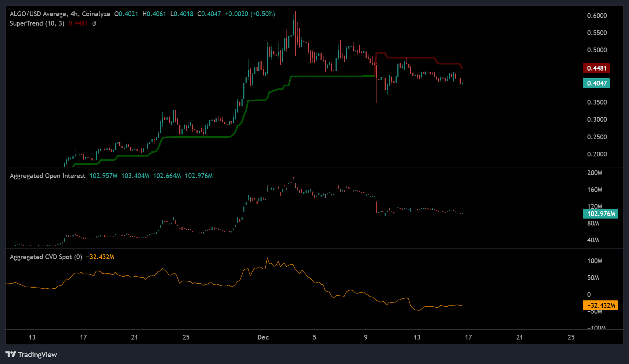
Task: Click the TradingView logo
Action: pos(31,354)
